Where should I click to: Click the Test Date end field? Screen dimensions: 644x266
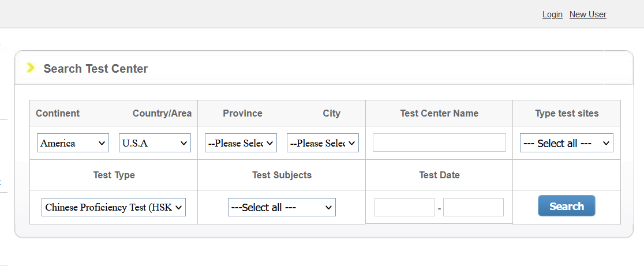pos(474,207)
